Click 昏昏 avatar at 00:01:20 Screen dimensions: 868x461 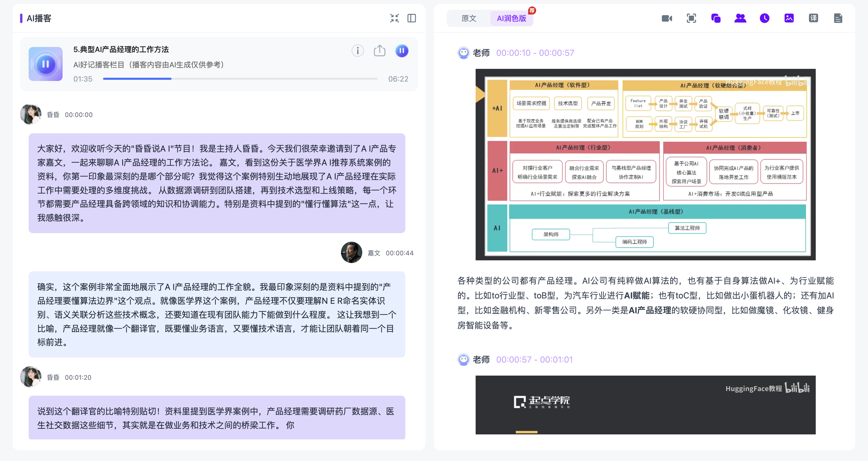[x=31, y=377]
